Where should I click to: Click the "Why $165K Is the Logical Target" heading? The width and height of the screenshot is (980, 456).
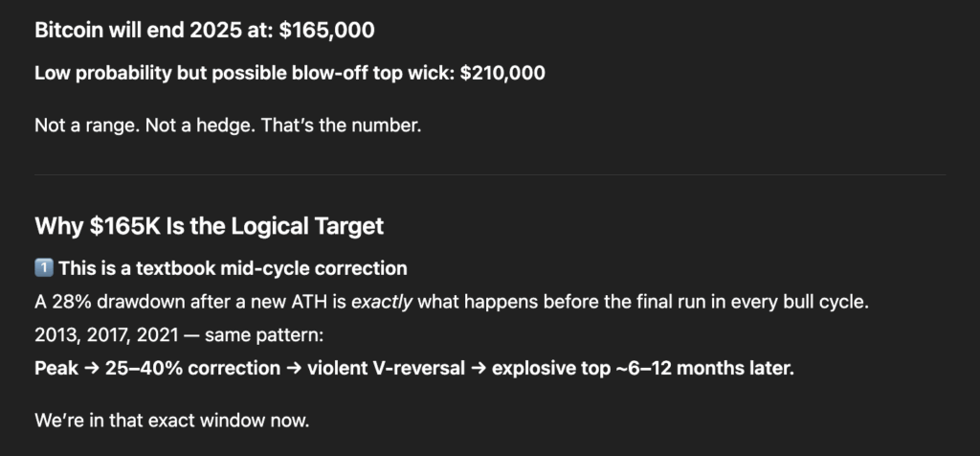(x=209, y=227)
